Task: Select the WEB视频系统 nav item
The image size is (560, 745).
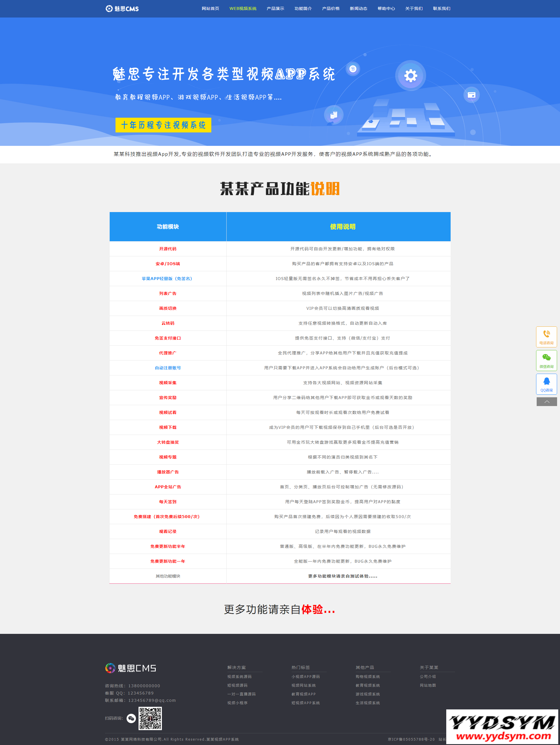Action: pos(243,8)
